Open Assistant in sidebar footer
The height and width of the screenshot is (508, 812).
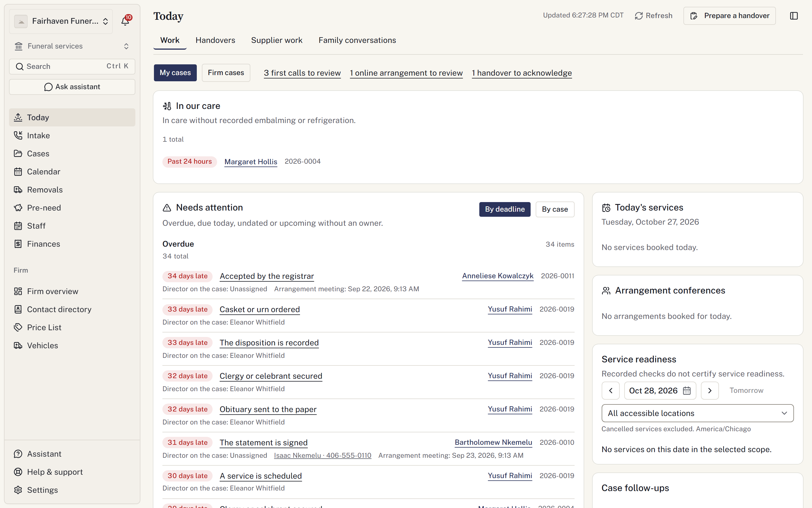[x=72, y=454]
